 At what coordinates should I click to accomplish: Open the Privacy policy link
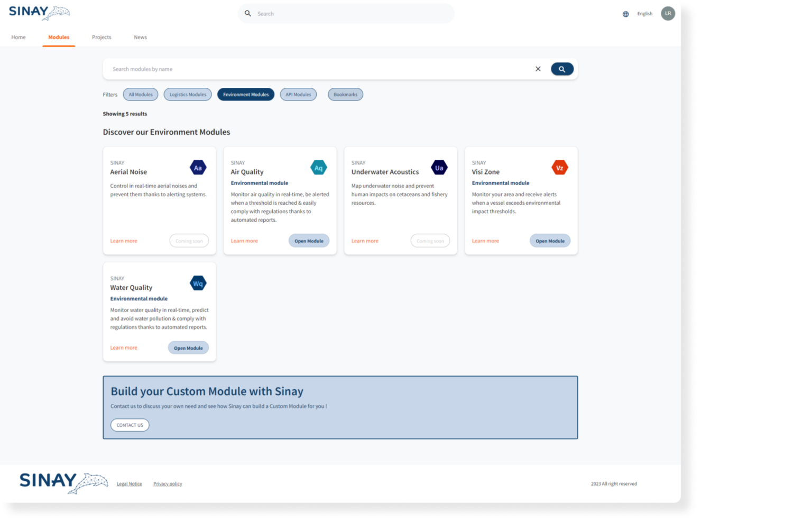click(168, 484)
